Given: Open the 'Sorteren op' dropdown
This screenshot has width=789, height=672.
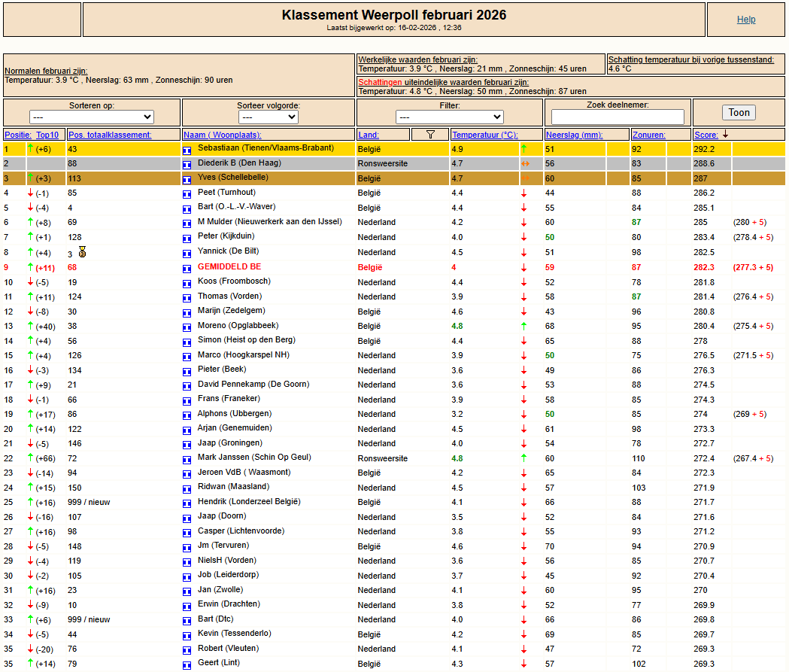Looking at the screenshot, I should coord(92,117).
